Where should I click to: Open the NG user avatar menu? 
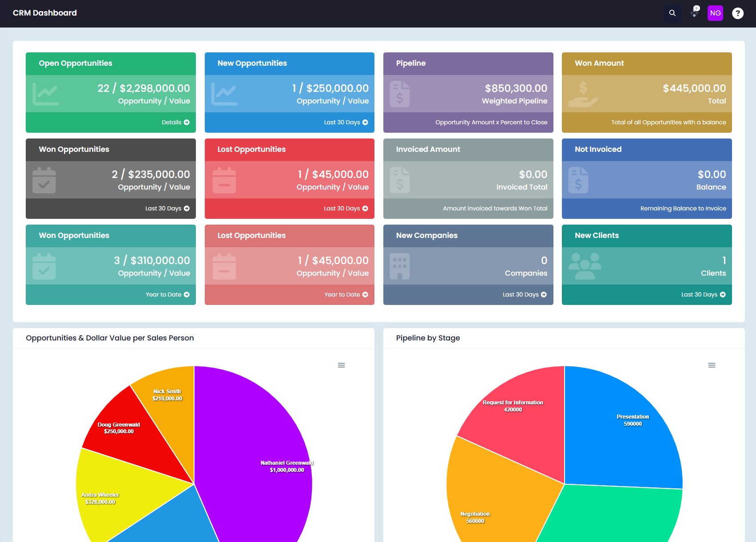(x=715, y=13)
